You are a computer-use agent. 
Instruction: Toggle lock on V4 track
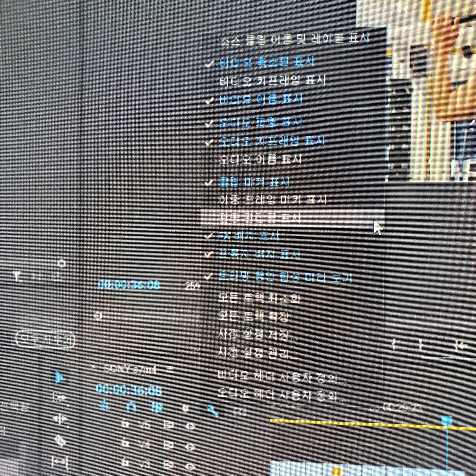(x=125, y=443)
